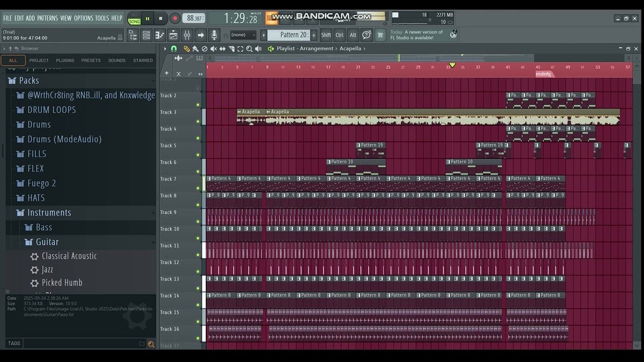Switch to the SOUNDS browser tab
Screen dimensions: 644x362
117,60
